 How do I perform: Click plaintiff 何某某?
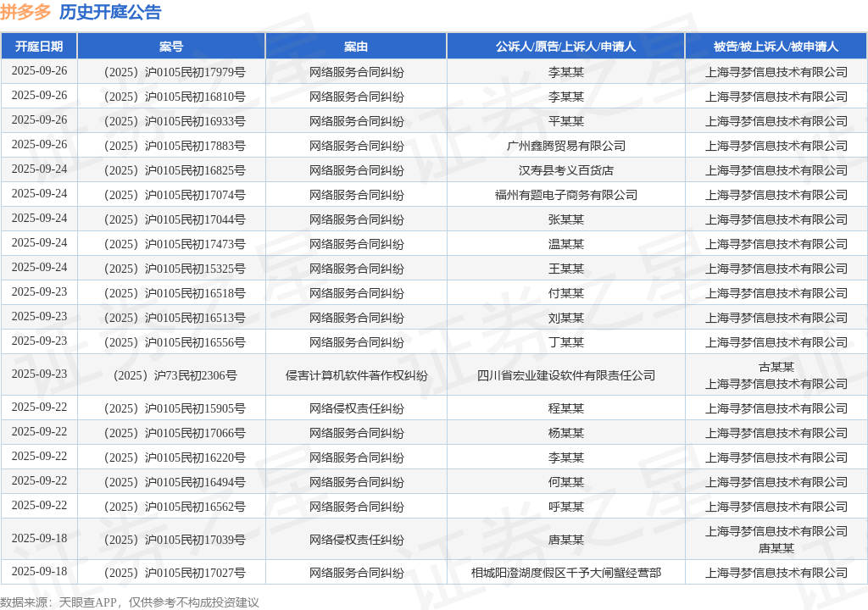(x=565, y=482)
